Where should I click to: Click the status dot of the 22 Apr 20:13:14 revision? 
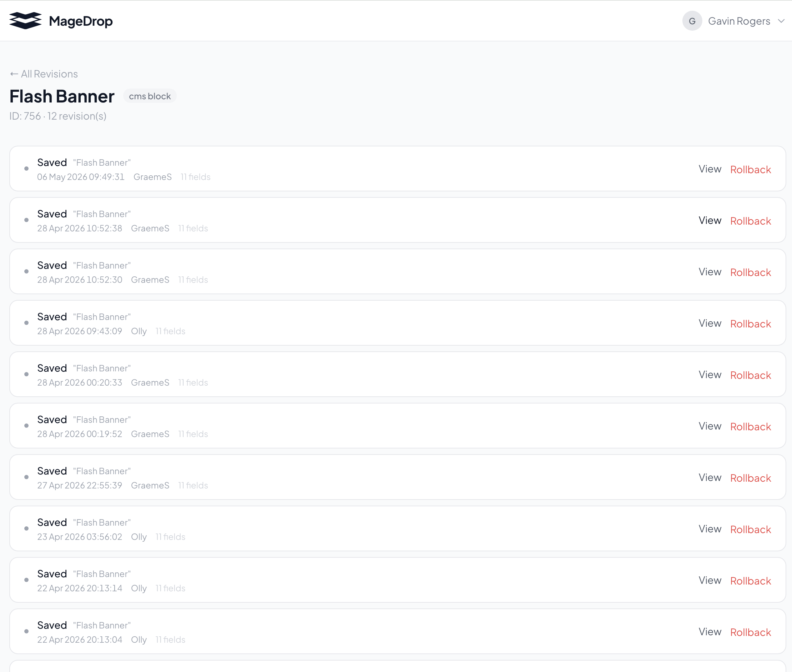click(x=26, y=580)
